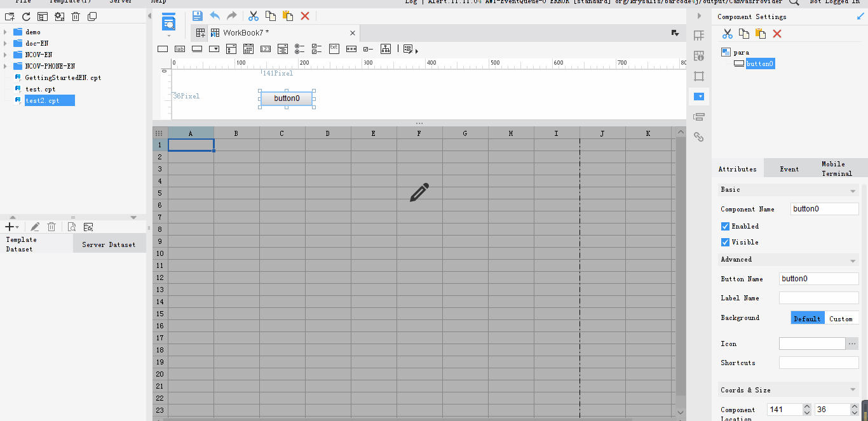Click the search magnifier in top bar
Image resolution: width=868 pixels, height=421 pixels.
(794, 3)
